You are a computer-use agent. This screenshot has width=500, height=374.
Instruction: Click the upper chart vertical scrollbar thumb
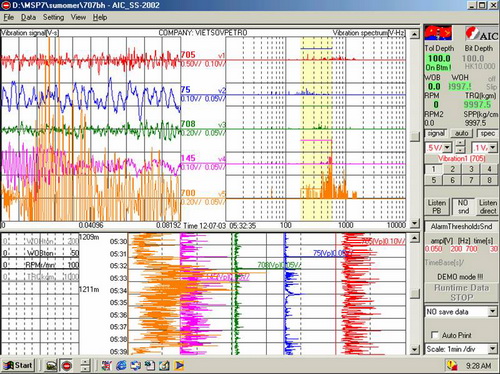pyautogui.click(x=414, y=136)
